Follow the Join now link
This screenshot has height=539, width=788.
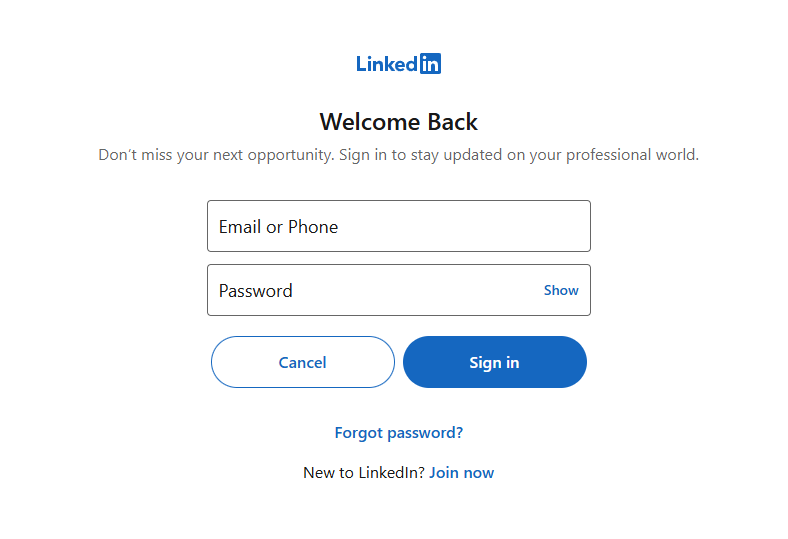click(461, 472)
